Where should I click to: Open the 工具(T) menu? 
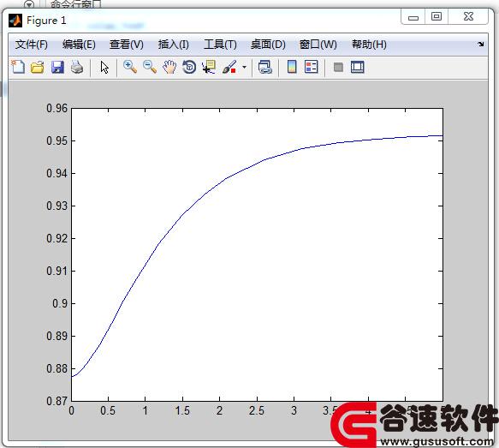[220, 45]
